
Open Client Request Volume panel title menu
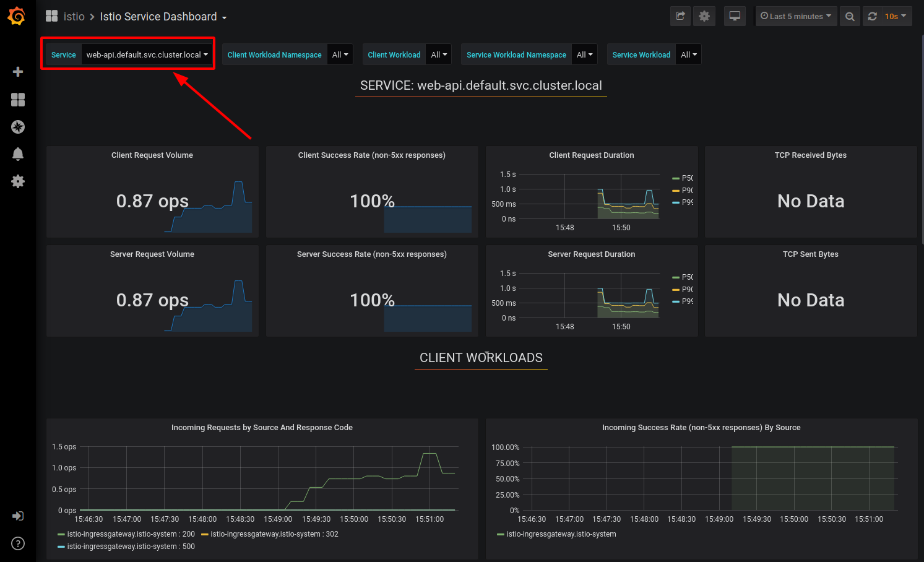(x=152, y=155)
